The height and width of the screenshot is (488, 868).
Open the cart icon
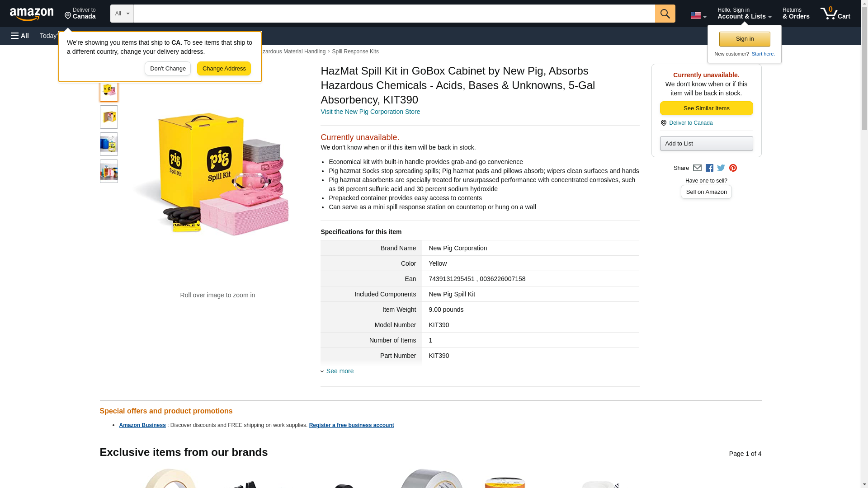[x=835, y=14]
